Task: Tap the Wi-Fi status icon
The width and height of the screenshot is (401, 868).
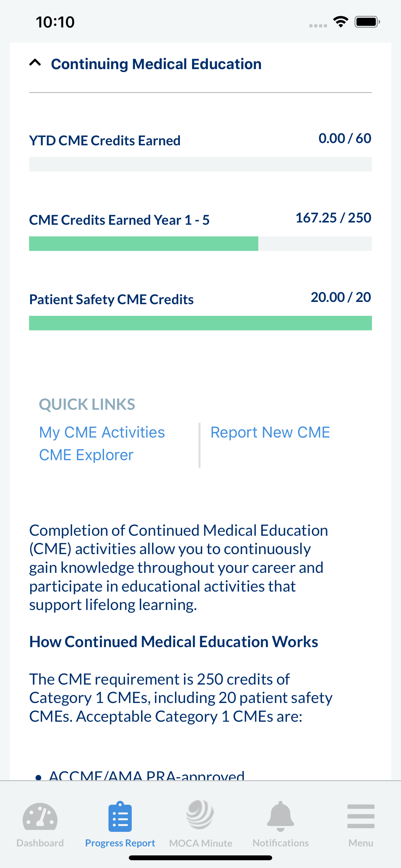Action: pyautogui.click(x=341, y=22)
